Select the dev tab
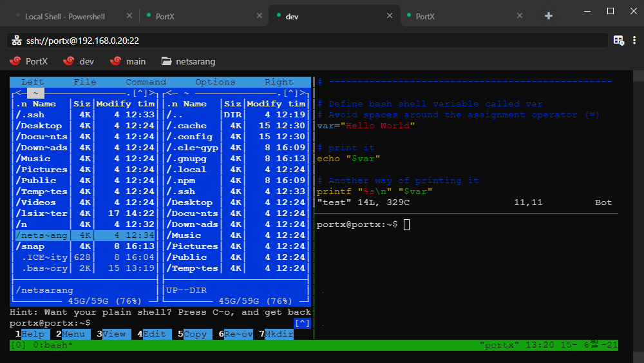The width and height of the screenshot is (644, 363). click(334, 17)
